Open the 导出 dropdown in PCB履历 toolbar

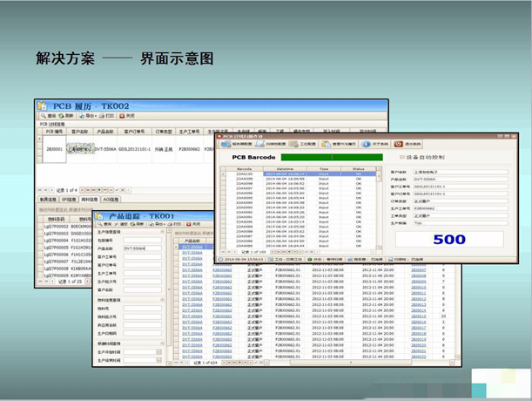pos(86,115)
